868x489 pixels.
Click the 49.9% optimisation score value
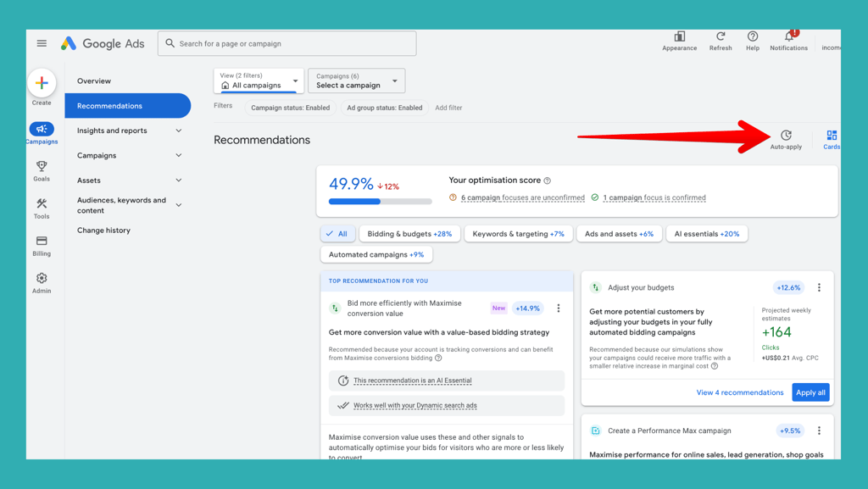351,184
